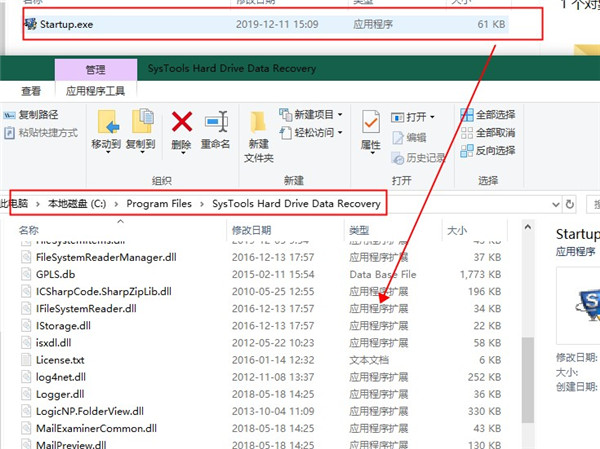Click 本地磁盘 (C:) in address bar
Screen dimensions: 600x449
(77, 204)
